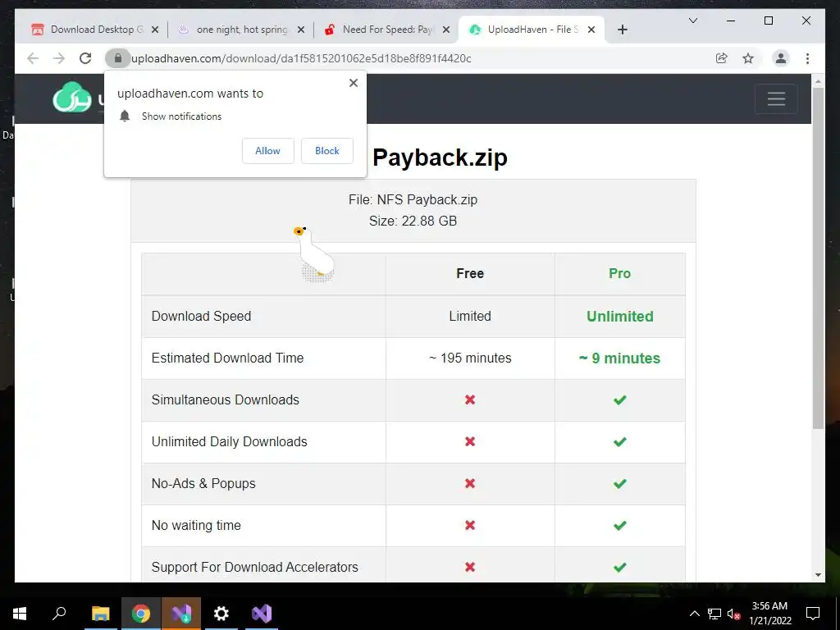Click the red X for No waiting time
Viewport: 840px width, 630px height.
[x=470, y=525]
